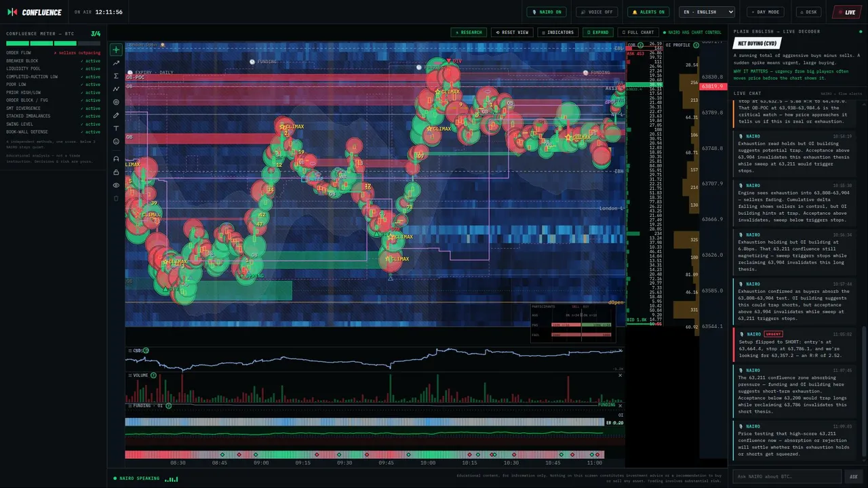This screenshot has width=868, height=488.
Task: Click the STACKED IMBALANCES meter row
Action: tap(54, 116)
